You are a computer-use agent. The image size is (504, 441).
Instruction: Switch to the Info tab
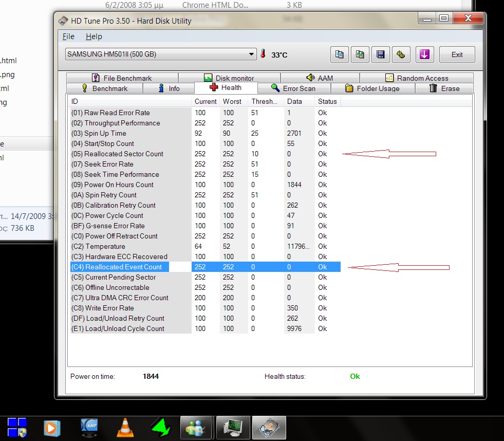(169, 88)
